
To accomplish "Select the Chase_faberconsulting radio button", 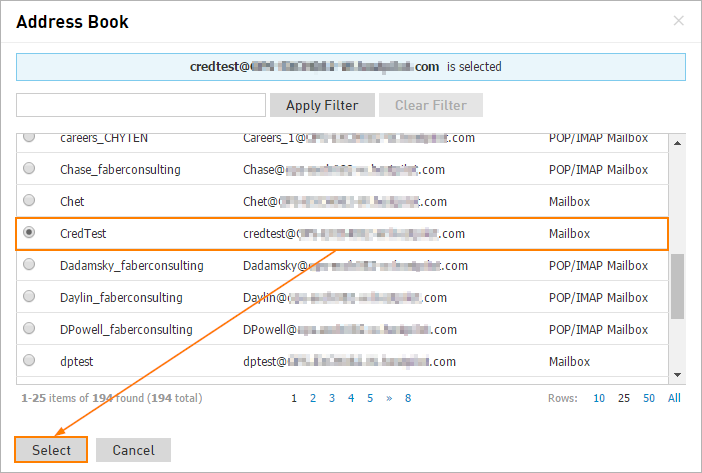I will tap(29, 168).
